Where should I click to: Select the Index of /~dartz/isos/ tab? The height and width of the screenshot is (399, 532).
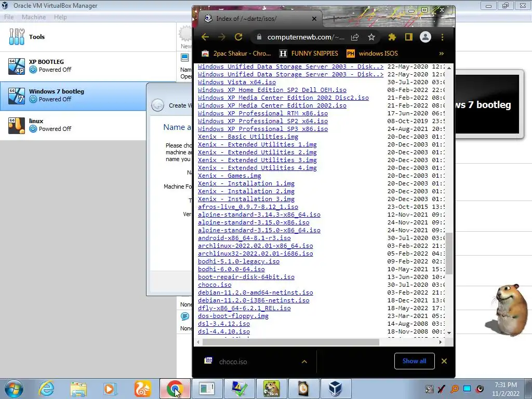[261, 19]
